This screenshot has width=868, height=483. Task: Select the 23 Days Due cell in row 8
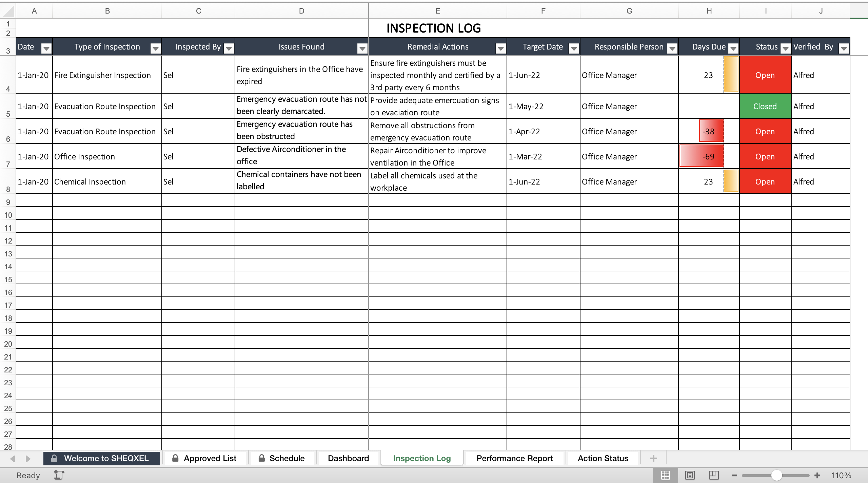709,181
